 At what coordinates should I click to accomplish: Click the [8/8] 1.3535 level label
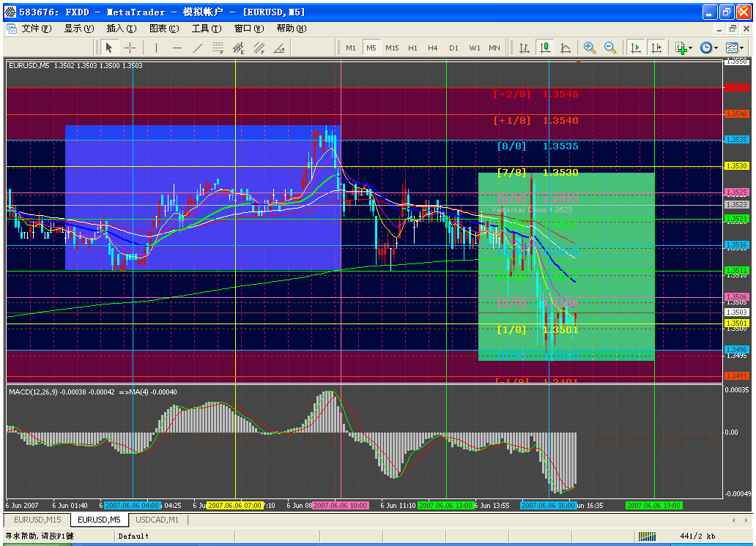coord(538,146)
